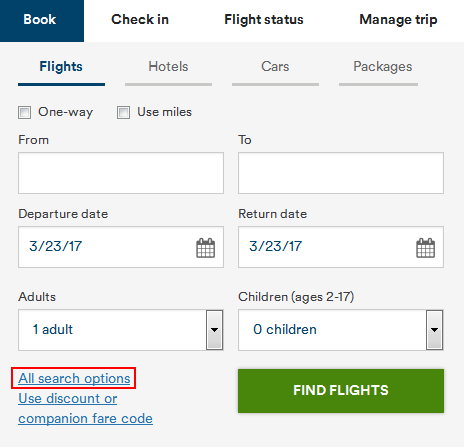Go to the Manage trip tab

tap(398, 20)
